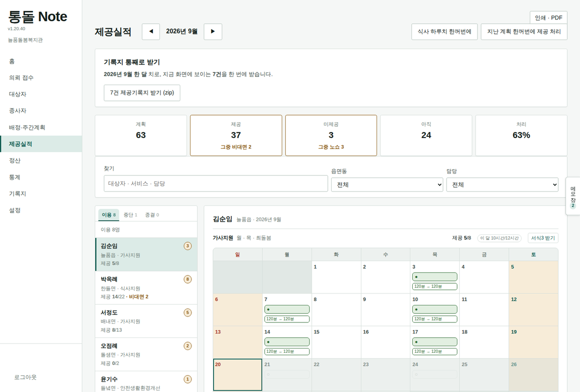Open 대상자 in the sidebar
Image resolution: width=580 pixels, height=392 pixels.
click(41, 94)
